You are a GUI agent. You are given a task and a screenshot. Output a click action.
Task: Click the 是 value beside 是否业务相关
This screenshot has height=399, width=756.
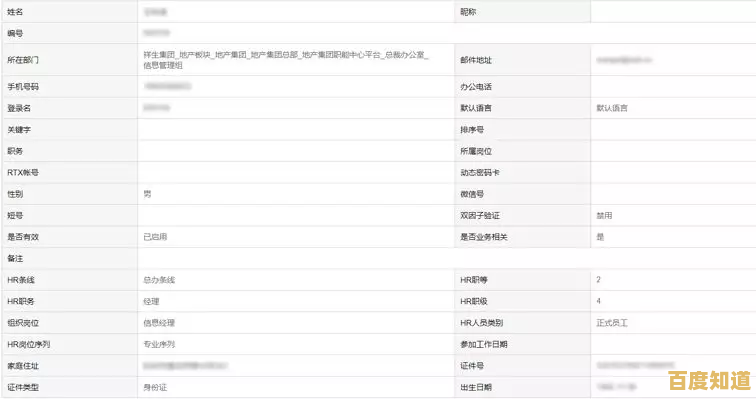(x=600, y=237)
